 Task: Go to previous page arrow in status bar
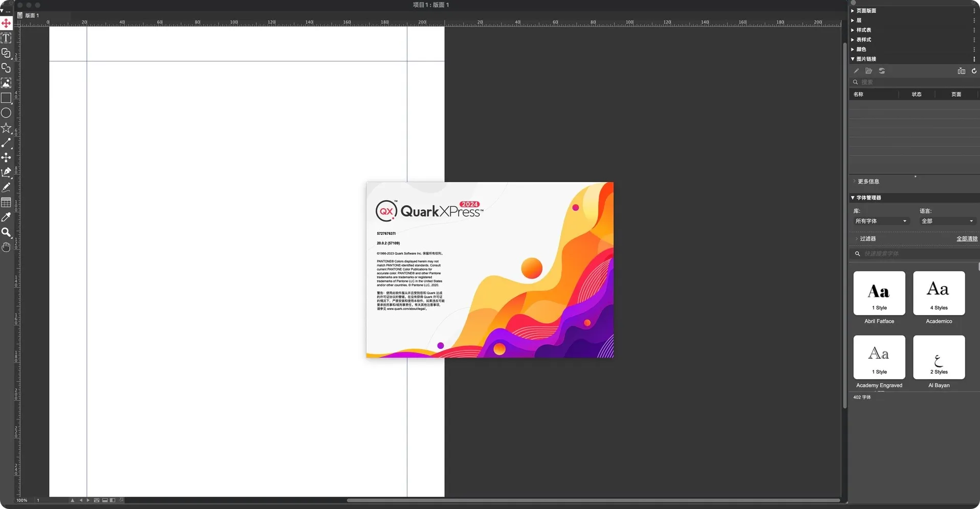(81, 500)
